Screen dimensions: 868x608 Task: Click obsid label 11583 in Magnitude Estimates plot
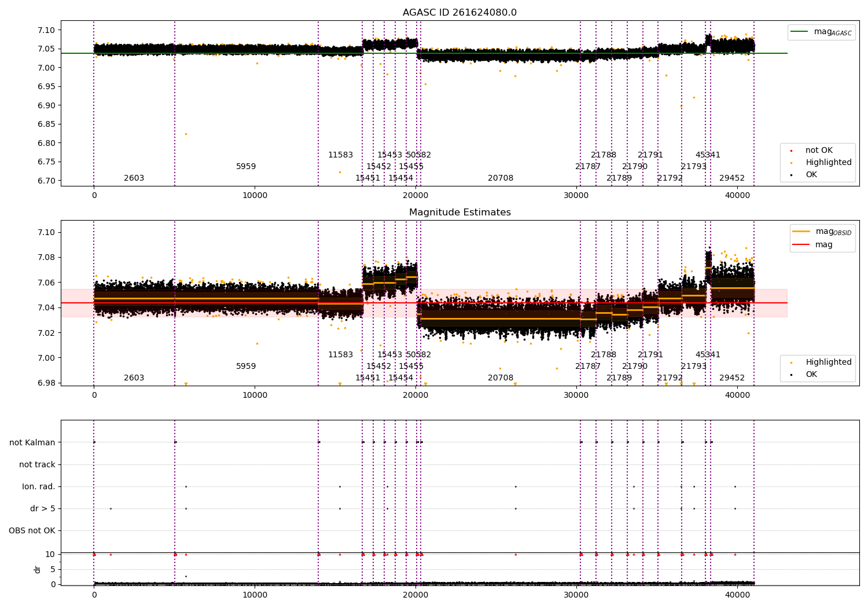340,355
